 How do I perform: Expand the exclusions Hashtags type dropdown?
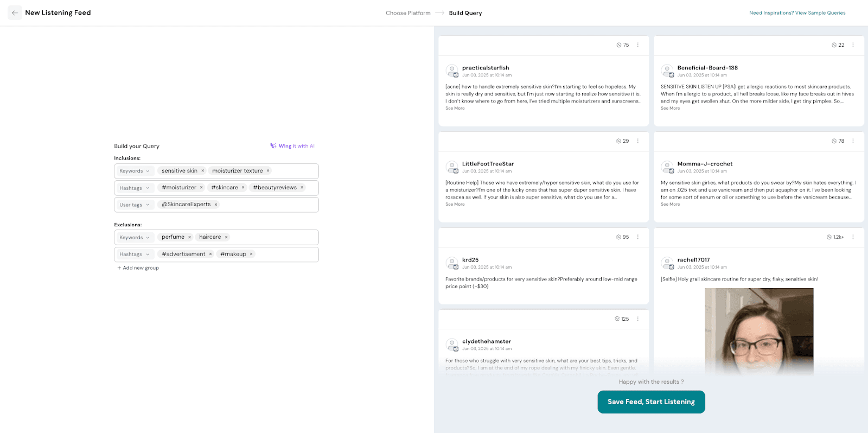[135, 254]
